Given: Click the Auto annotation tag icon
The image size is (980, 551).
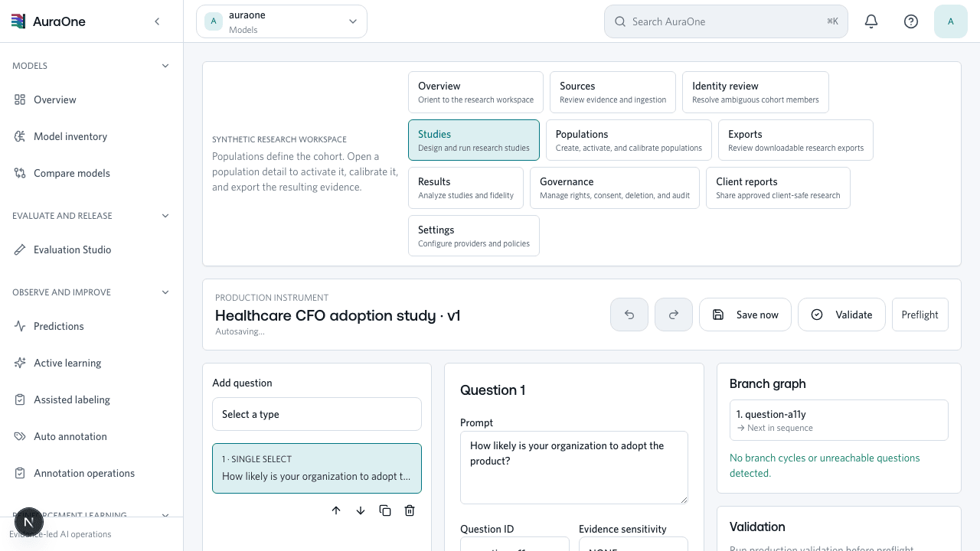Looking at the screenshot, I should pyautogui.click(x=20, y=436).
